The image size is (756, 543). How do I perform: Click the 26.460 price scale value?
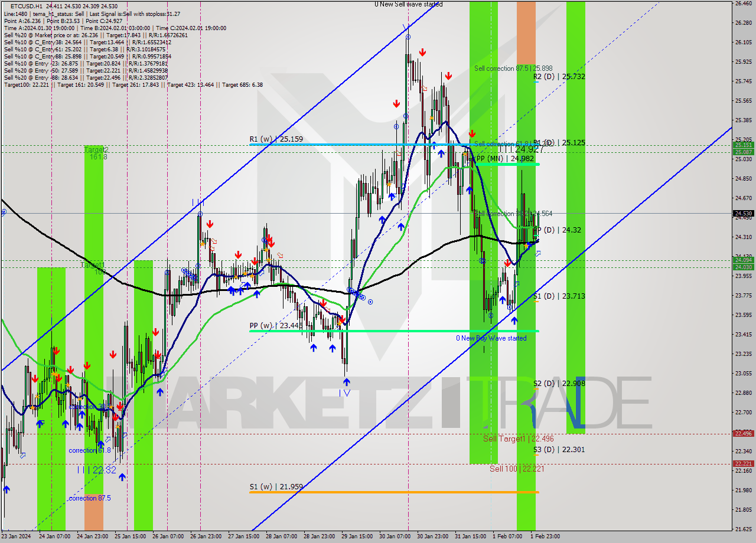[743, 4]
